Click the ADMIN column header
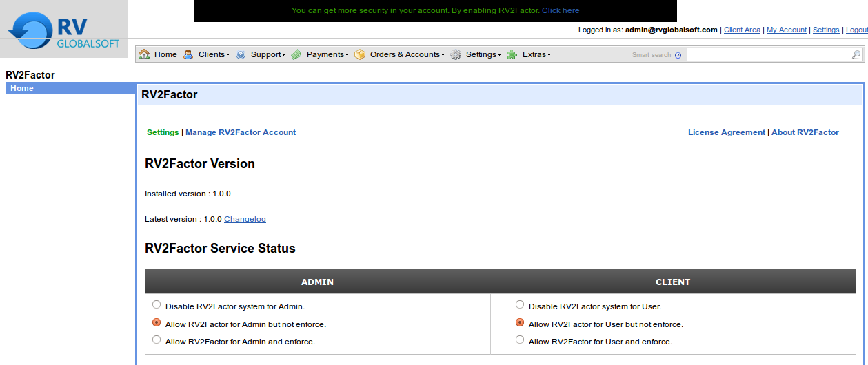 click(317, 282)
